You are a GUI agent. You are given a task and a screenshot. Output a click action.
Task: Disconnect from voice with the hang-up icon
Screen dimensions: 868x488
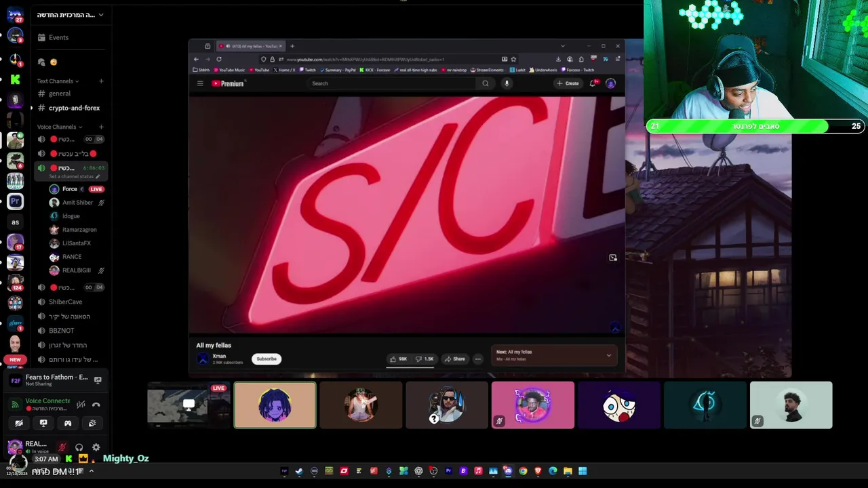[96, 405]
